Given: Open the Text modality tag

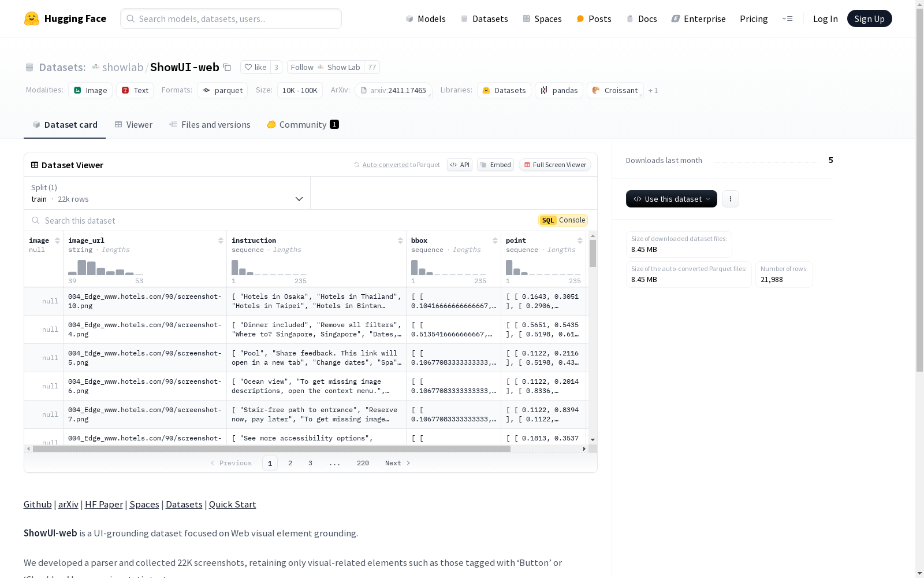Looking at the screenshot, I should coord(135,90).
